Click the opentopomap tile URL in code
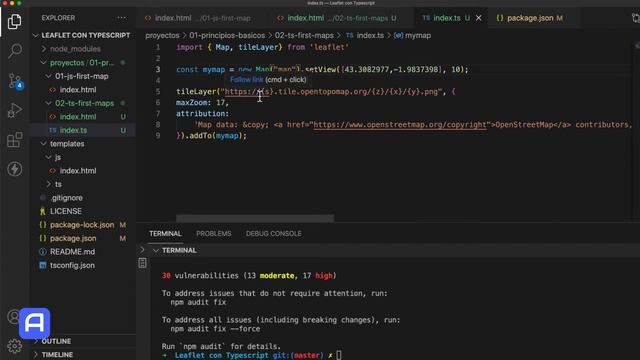The height and width of the screenshot is (360, 640). tap(331, 92)
